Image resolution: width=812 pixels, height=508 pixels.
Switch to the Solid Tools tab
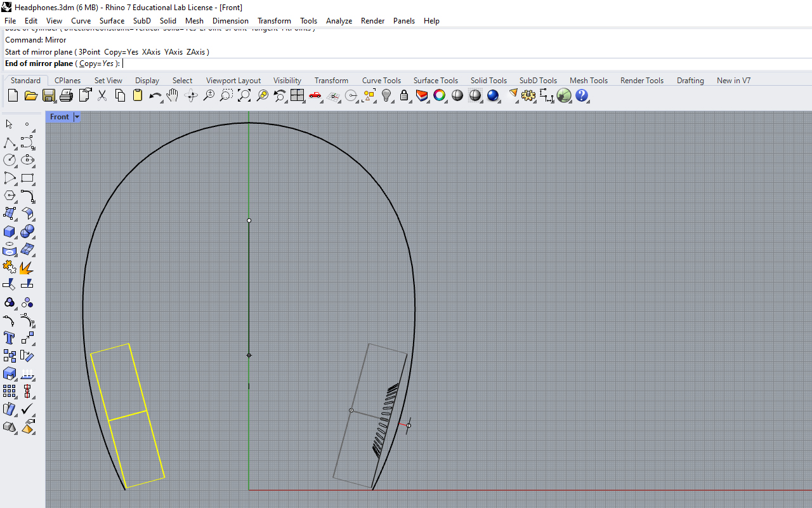tap(488, 81)
